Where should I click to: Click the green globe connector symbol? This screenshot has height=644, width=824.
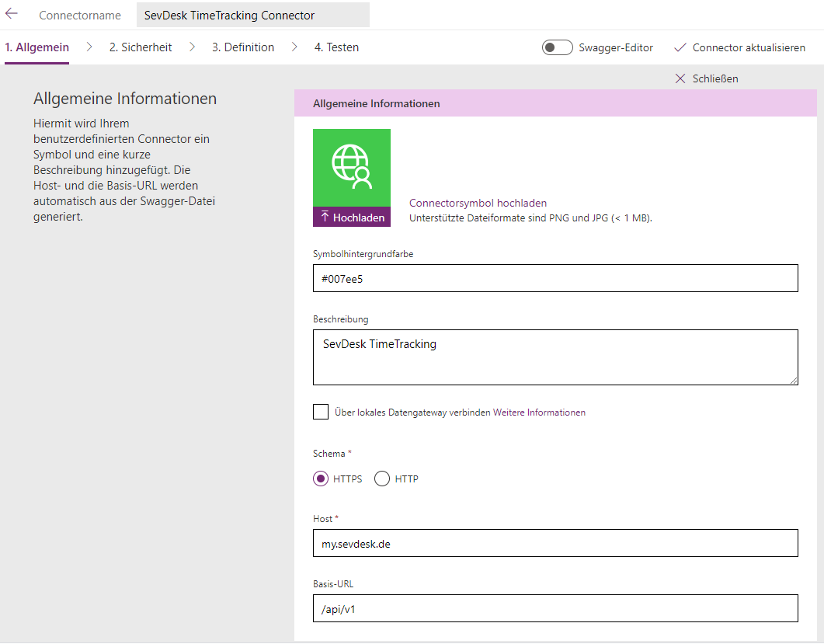351,163
